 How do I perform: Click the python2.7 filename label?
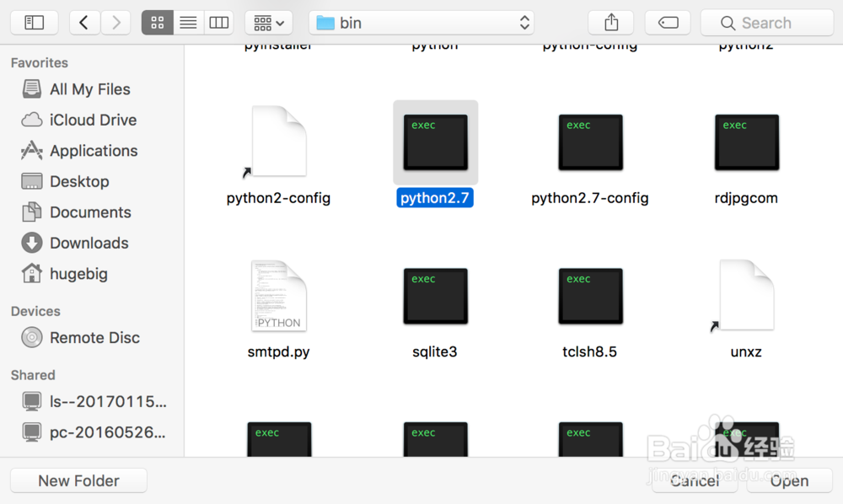435,198
